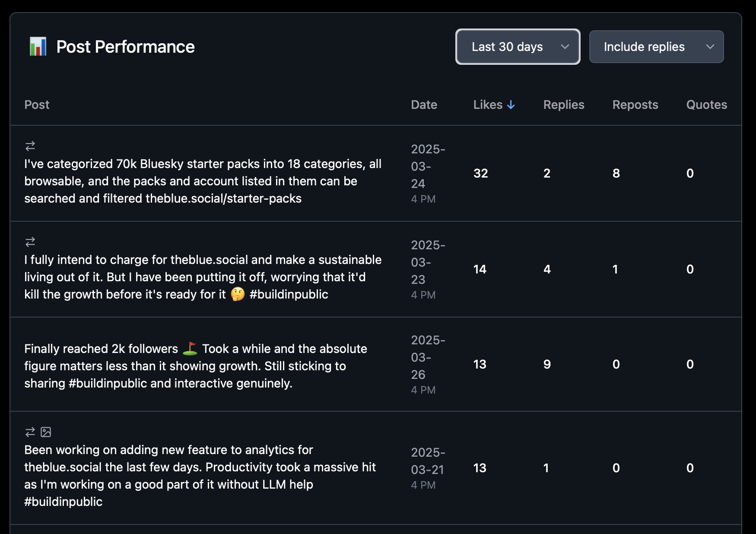The height and width of the screenshot is (534, 756).
Task: Click the Likes sort arrow
Action: [511, 105]
